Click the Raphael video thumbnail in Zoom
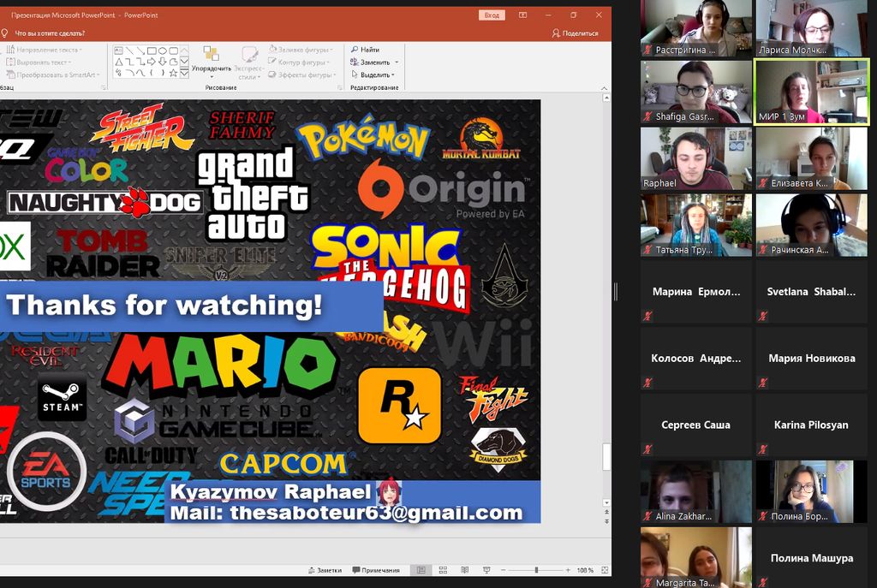877x588 pixels. [696, 158]
